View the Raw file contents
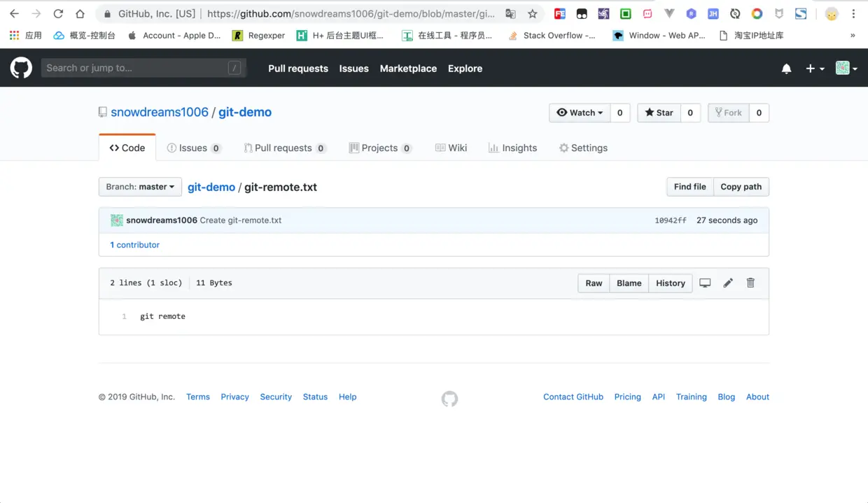This screenshot has height=503, width=868. tap(593, 283)
